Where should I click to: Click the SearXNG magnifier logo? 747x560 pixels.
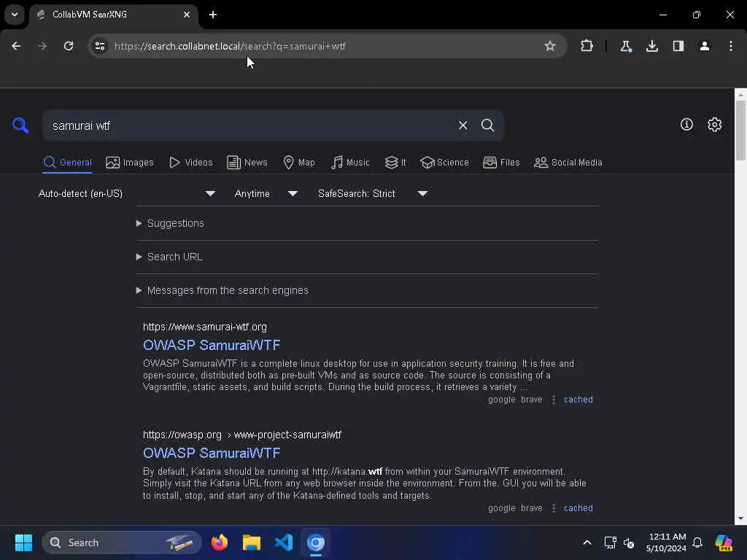[x=20, y=125]
